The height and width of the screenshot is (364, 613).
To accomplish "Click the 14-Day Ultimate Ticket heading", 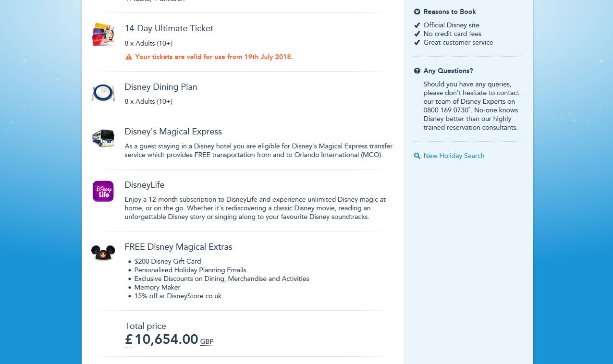I will [169, 28].
